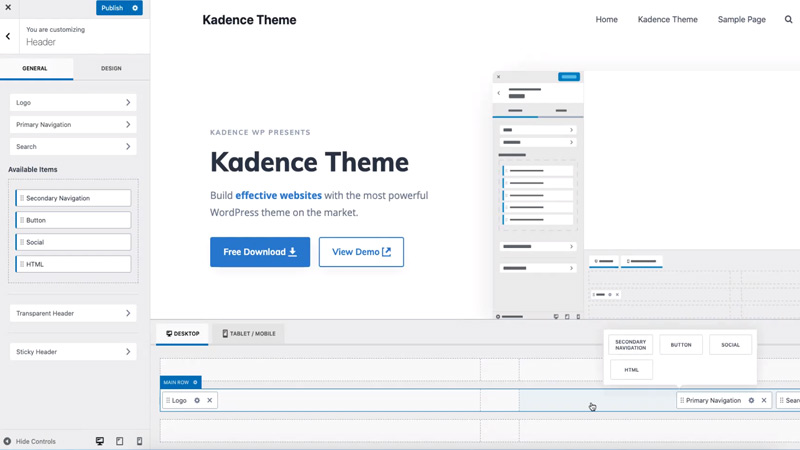Click the Kadence Theme site title

click(x=249, y=20)
